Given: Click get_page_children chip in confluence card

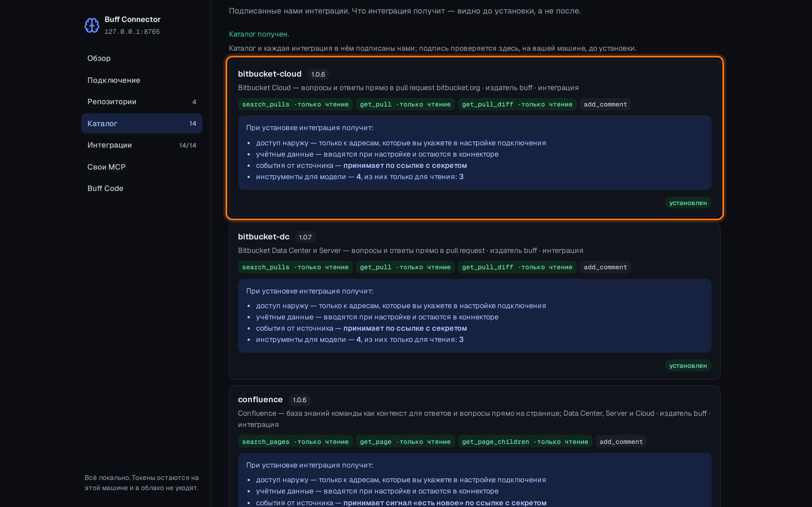Looking at the screenshot, I should click(525, 442).
